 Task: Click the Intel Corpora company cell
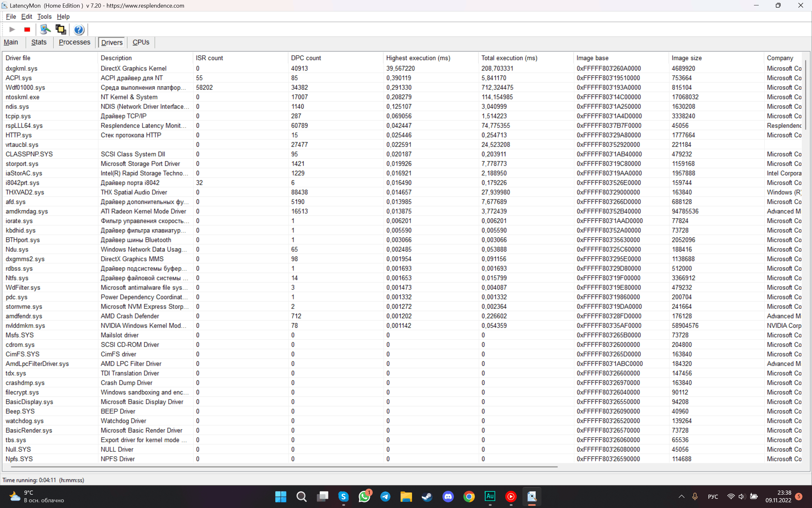click(784, 173)
